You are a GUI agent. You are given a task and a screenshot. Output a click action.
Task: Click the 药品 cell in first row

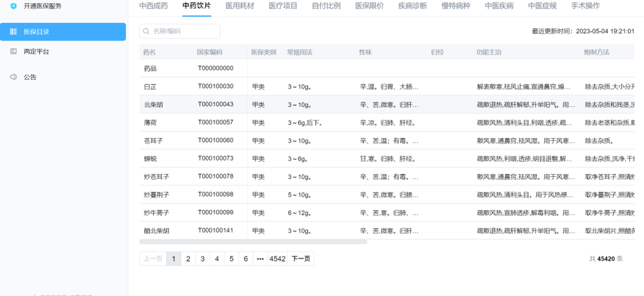(x=150, y=68)
